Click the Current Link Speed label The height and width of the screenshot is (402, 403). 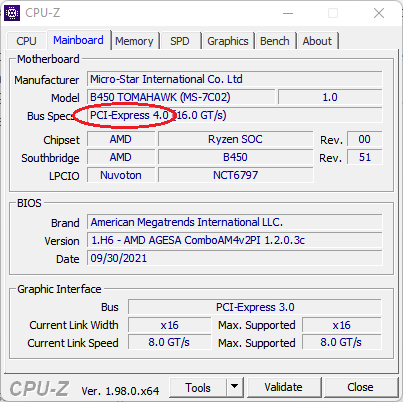73,343
